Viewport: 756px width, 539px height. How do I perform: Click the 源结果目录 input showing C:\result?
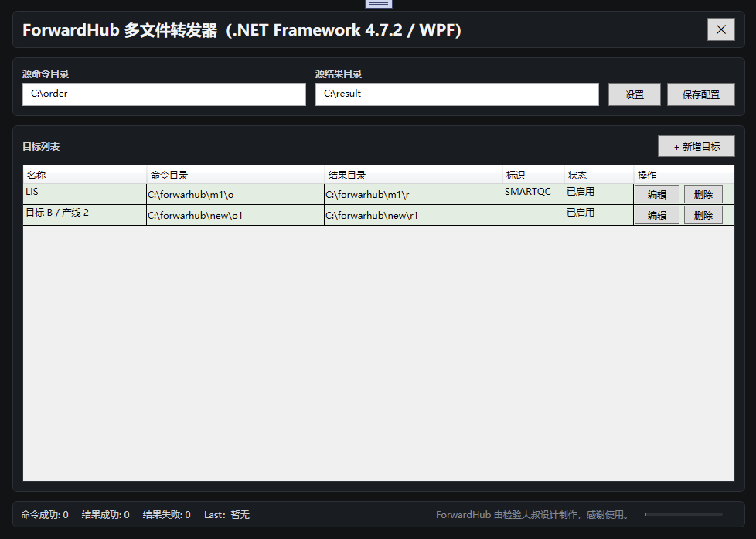tap(456, 94)
